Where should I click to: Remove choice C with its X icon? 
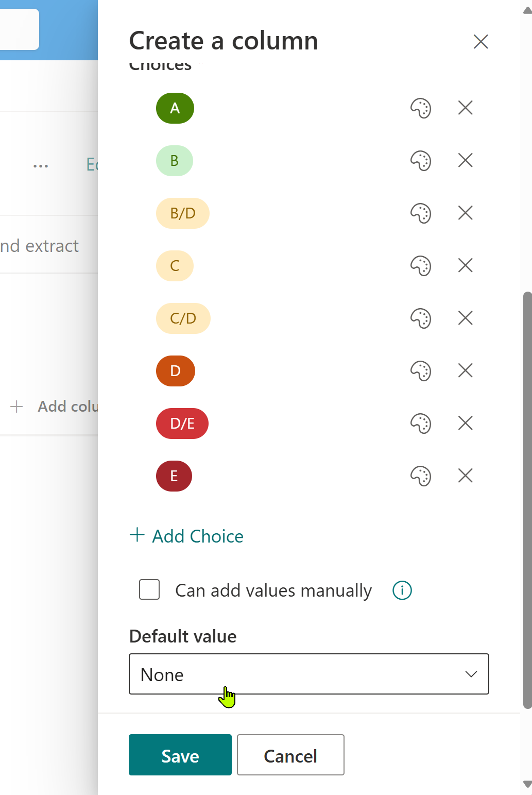click(465, 265)
